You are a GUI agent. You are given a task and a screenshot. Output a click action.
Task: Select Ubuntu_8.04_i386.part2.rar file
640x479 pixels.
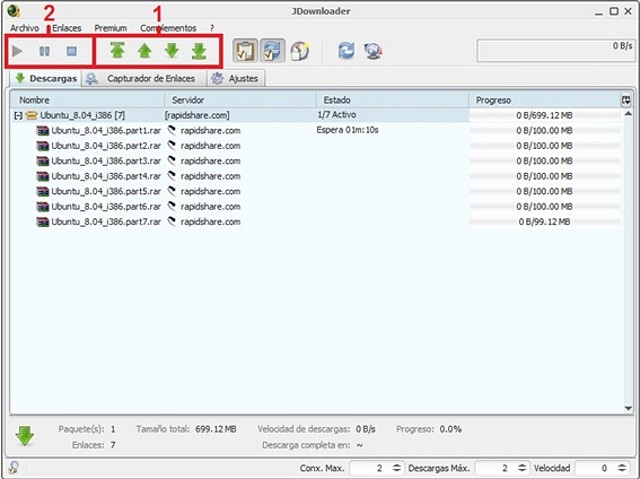[106, 146]
